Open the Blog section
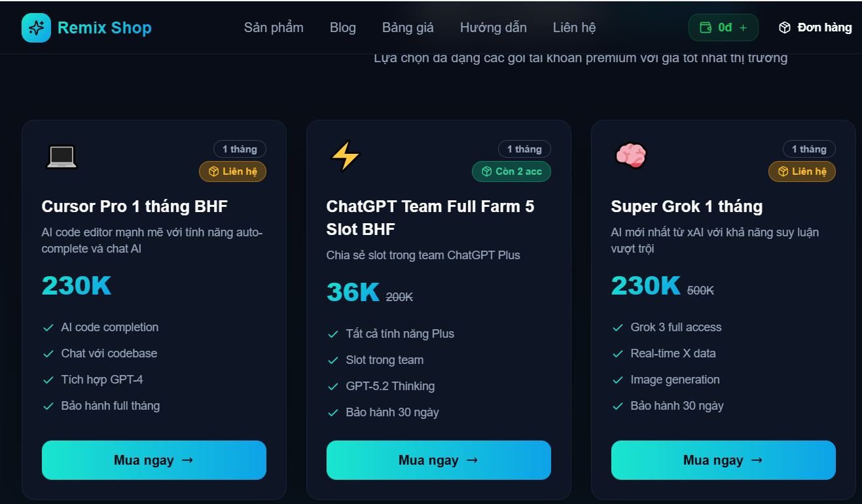This screenshot has width=862, height=504. click(x=343, y=27)
